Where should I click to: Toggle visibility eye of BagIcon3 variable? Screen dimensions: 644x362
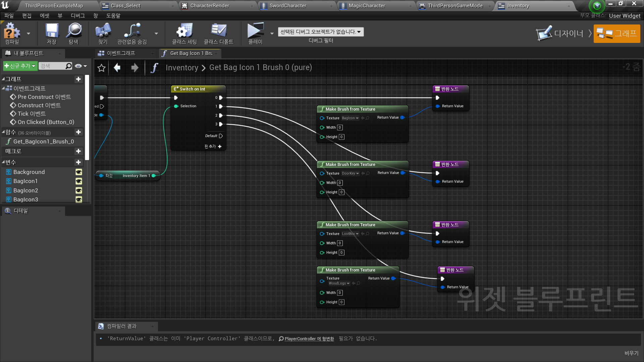click(x=78, y=200)
